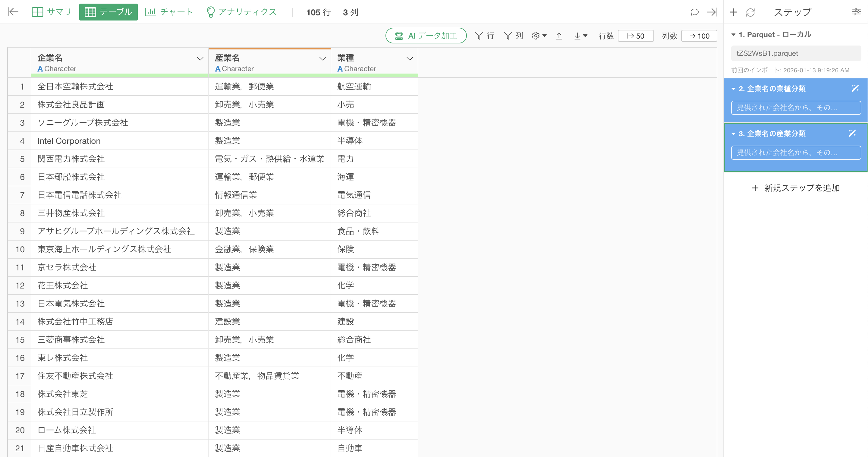Click the upload export arrow icon
Image resolution: width=868 pixels, height=457 pixels.
point(559,36)
